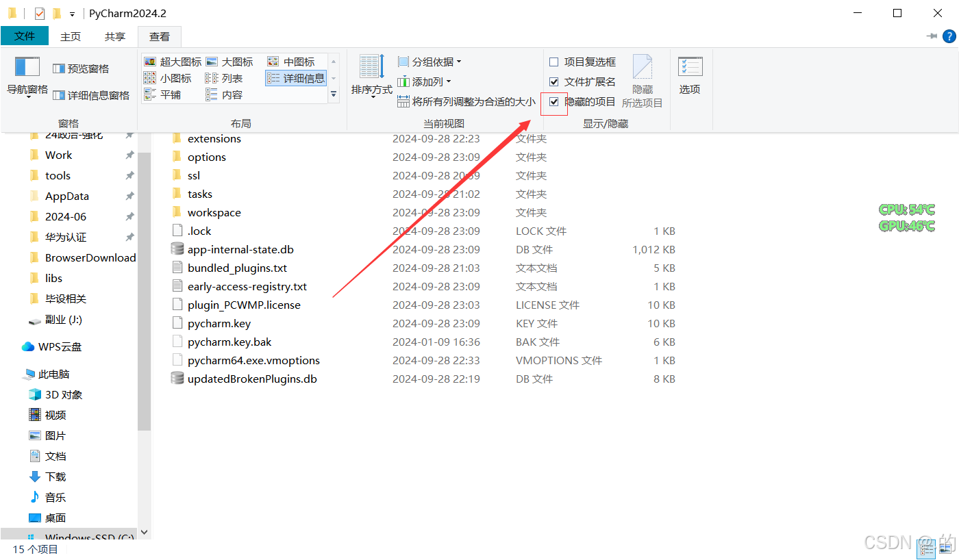Open the quick access toolbar dropdown arrow

pyautogui.click(x=72, y=14)
